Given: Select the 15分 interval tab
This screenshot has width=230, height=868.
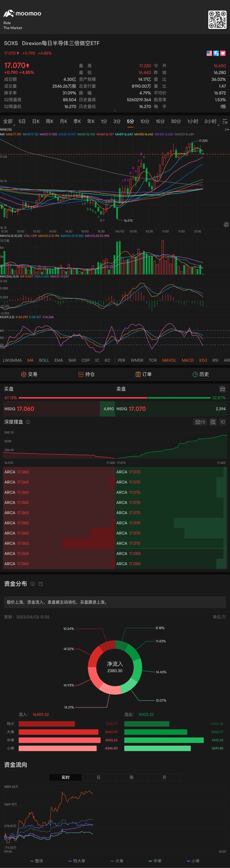Looking at the screenshot, I should [160, 121].
